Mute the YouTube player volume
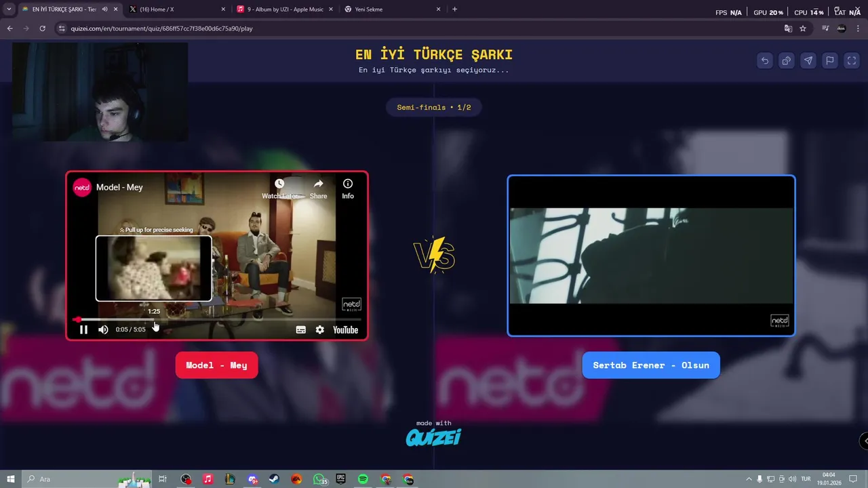 [103, 329]
